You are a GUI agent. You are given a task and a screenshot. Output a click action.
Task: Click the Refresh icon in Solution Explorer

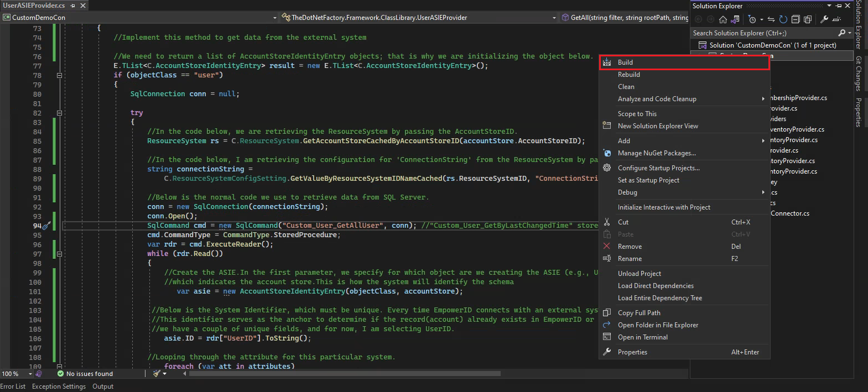783,19
